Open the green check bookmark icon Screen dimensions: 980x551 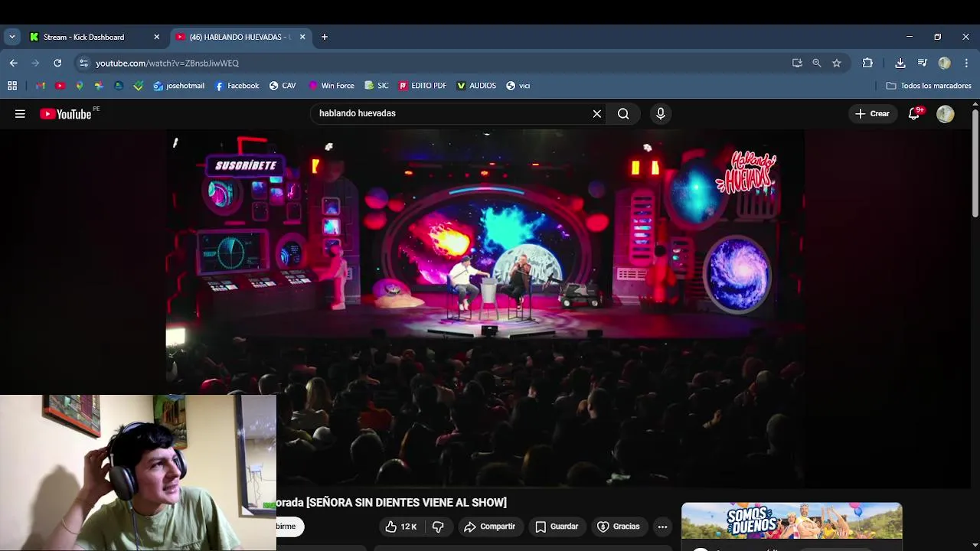(x=138, y=86)
